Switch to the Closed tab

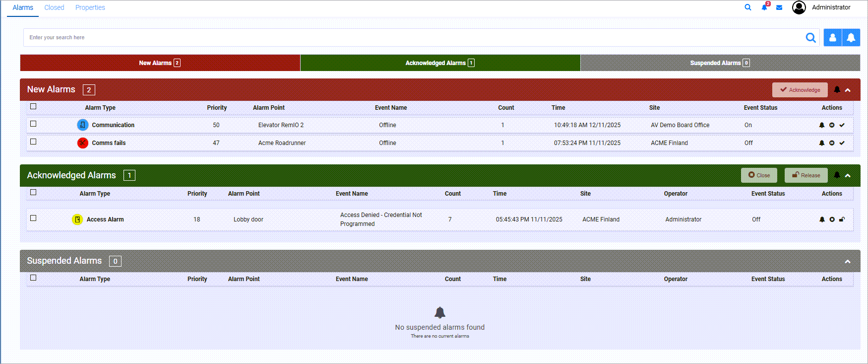tap(54, 7)
